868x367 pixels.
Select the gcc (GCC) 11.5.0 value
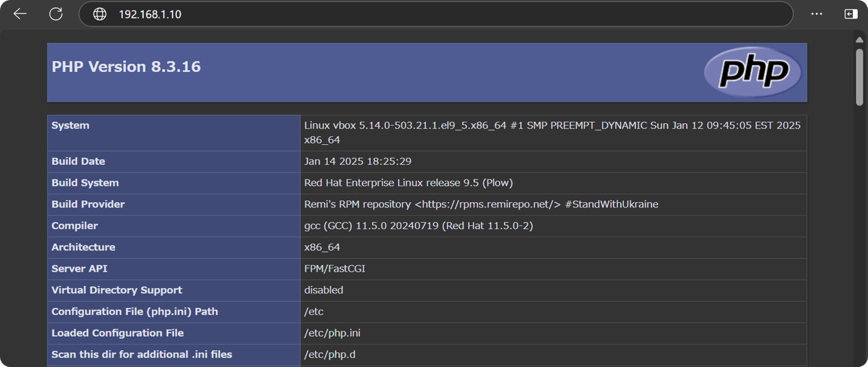(x=418, y=226)
